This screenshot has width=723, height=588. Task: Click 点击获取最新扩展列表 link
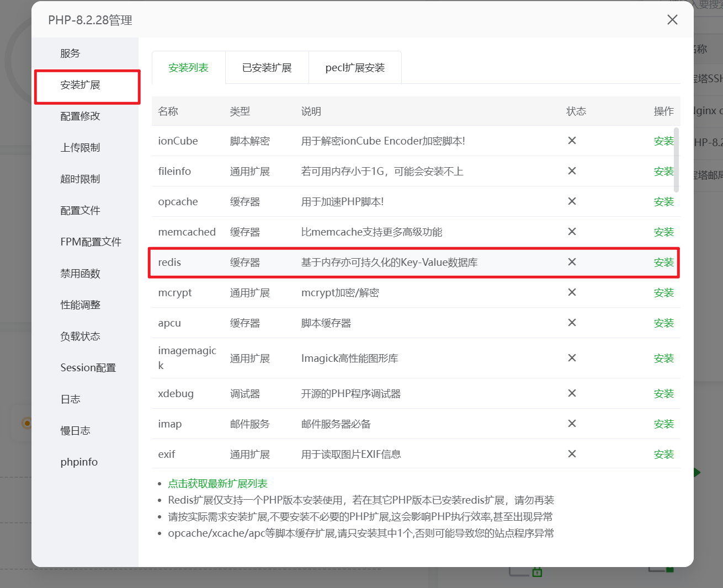coord(217,484)
